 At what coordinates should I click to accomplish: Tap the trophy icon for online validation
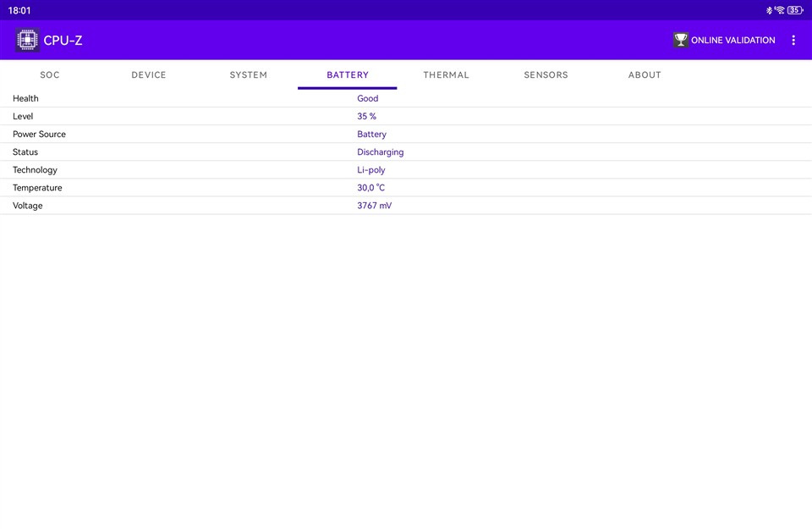[680, 40]
